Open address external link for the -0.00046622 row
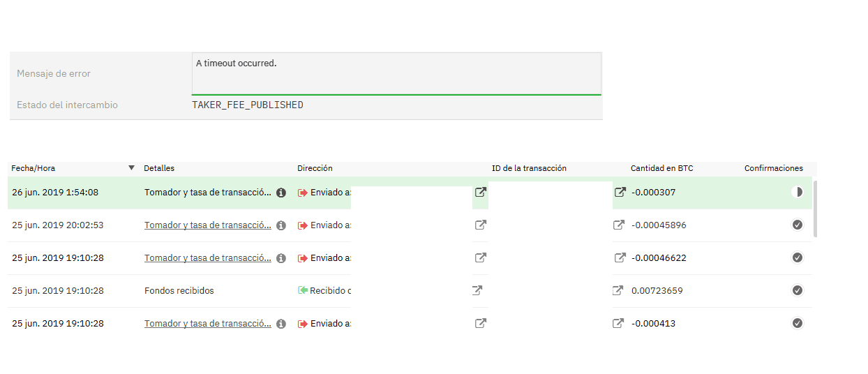This screenshot has width=868, height=374. [x=481, y=257]
